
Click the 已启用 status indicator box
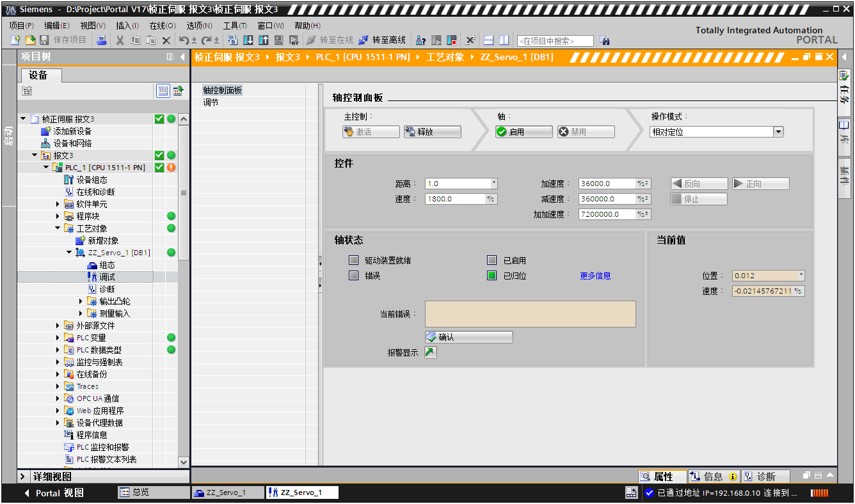[491, 260]
